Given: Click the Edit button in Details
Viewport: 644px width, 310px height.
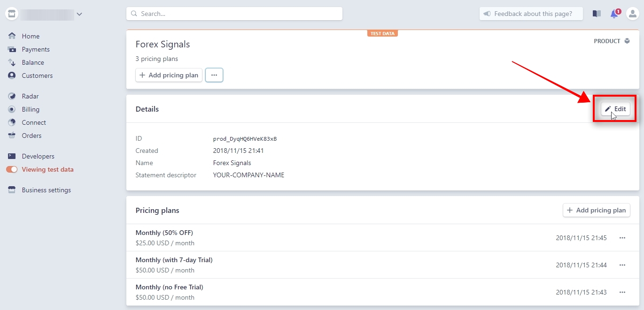Looking at the screenshot, I should pos(616,108).
